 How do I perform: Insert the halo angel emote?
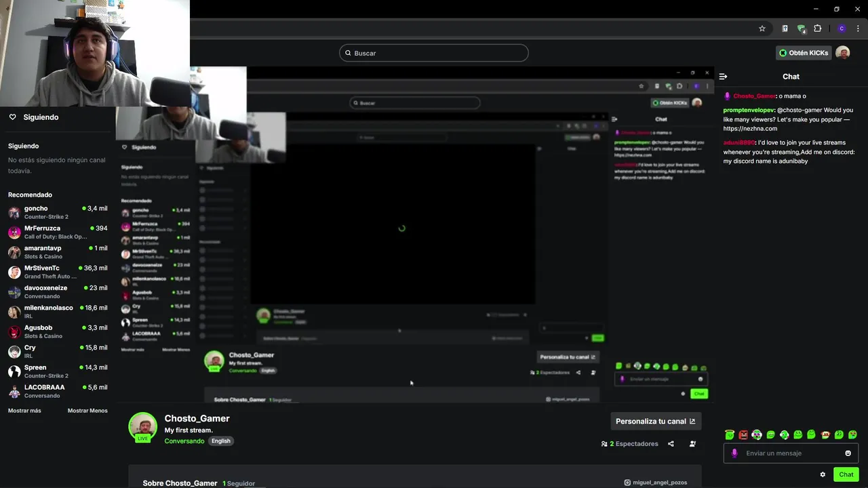(x=730, y=435)
